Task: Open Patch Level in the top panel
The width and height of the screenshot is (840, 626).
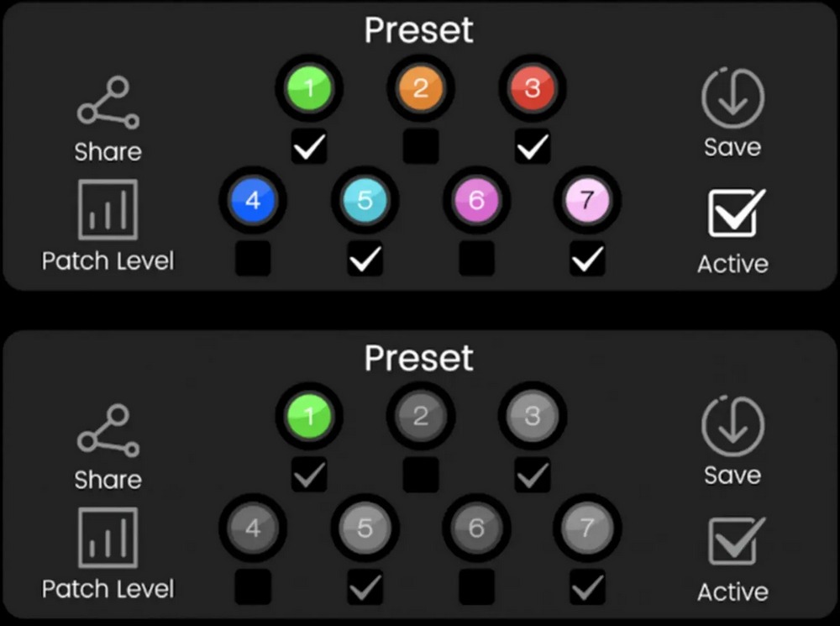Action: pos(108,209)
